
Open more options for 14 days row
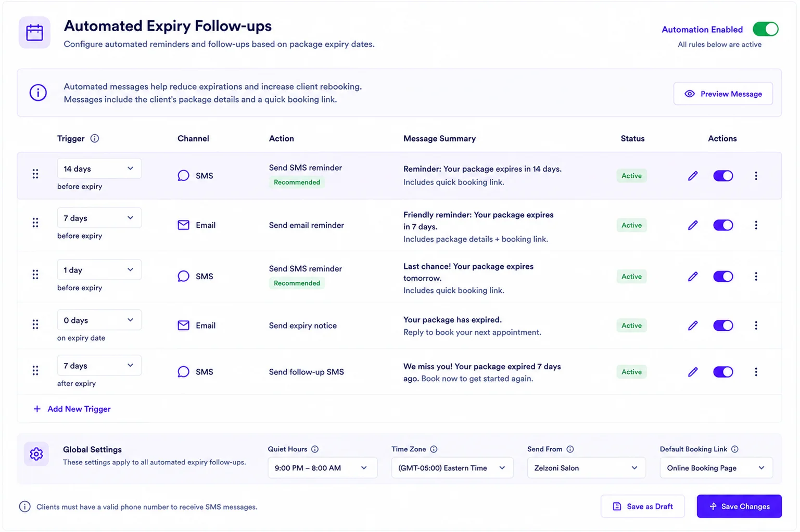[x=756, y=176]
